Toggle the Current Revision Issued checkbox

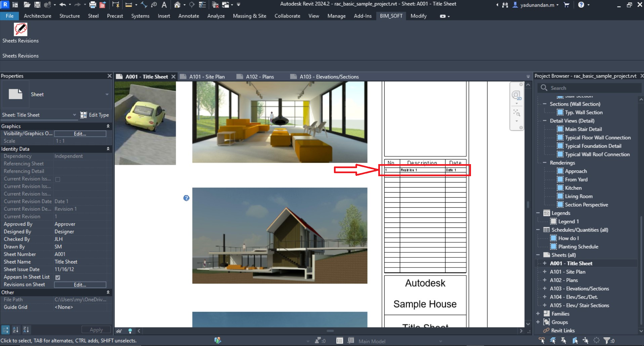point(58,179)
